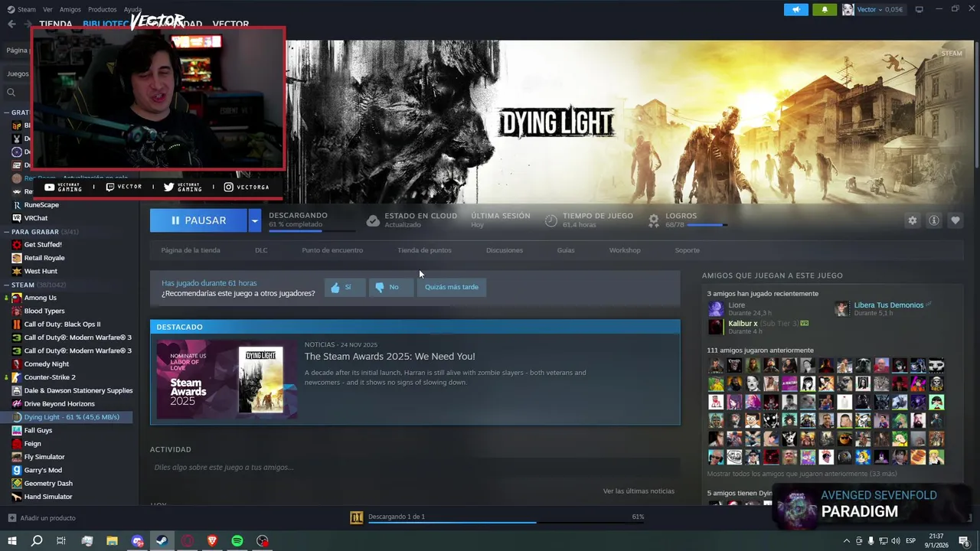Open the Ver menu
Viewport: 980px width, 551px height.
(x=47, y=9)
